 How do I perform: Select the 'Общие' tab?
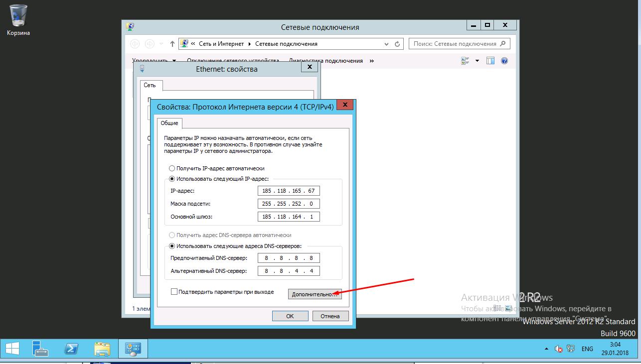(169, 123)
